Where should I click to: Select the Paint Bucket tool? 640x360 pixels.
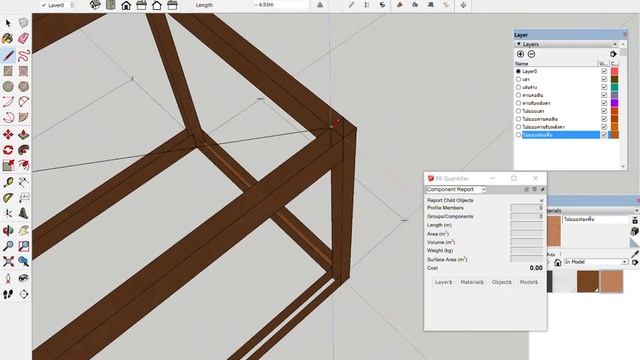pos(8,39)
